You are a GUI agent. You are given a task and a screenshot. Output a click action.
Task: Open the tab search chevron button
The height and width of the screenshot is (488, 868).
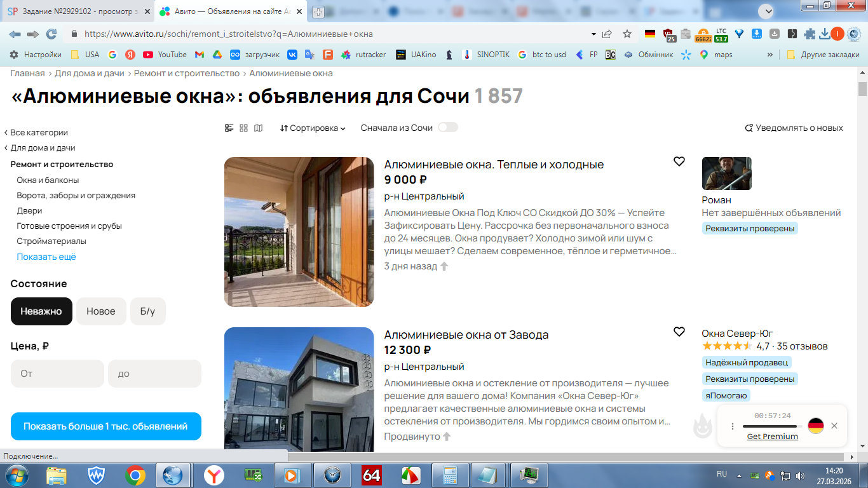(767, 11)
